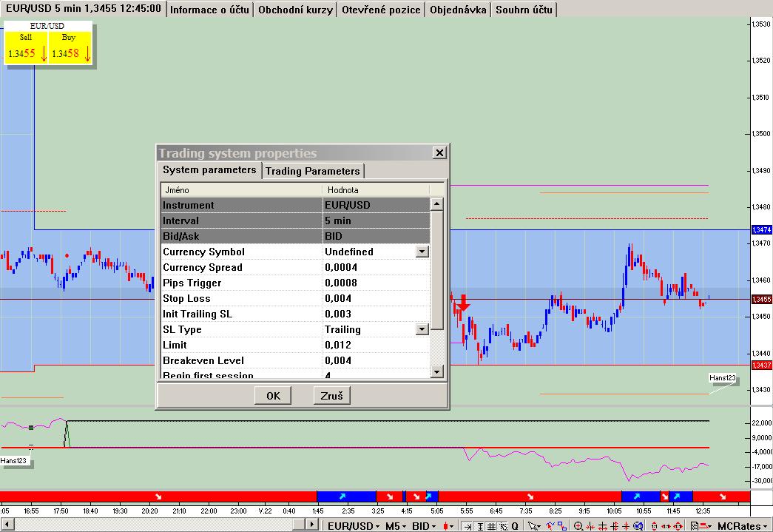Open the Souhrn účtu tab
Image resolution: width=773 pixels, height=532 pixels.
tap(524, 10)
